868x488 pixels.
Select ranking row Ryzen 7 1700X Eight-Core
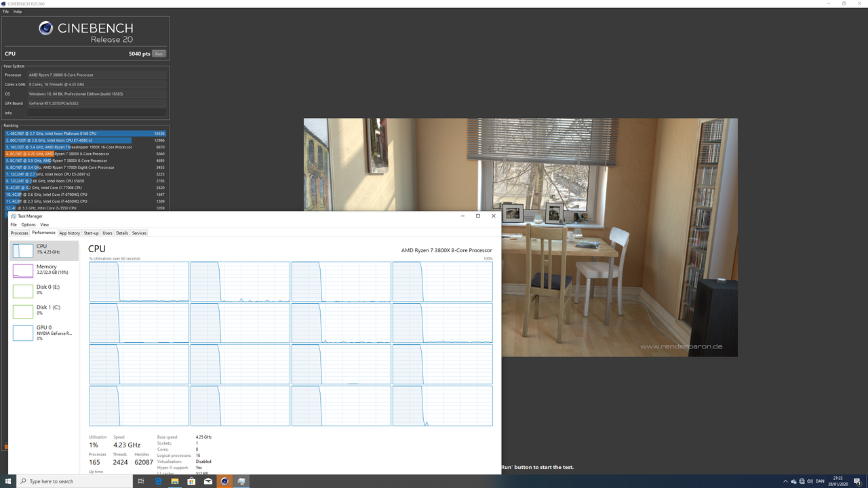85,167
